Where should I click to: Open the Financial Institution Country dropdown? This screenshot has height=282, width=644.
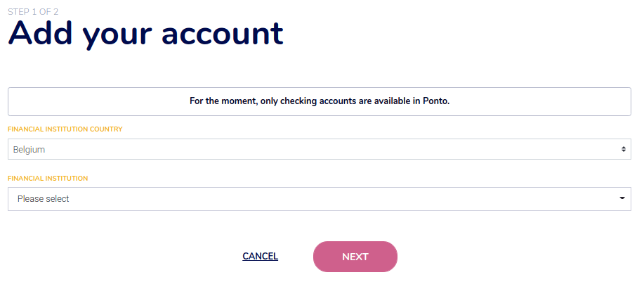320,149
